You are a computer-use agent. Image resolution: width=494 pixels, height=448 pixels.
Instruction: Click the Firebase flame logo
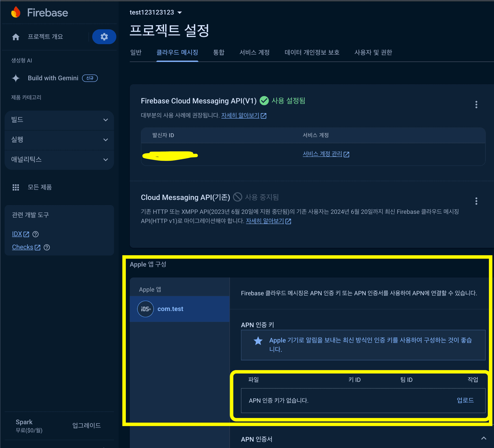[16, 12]
